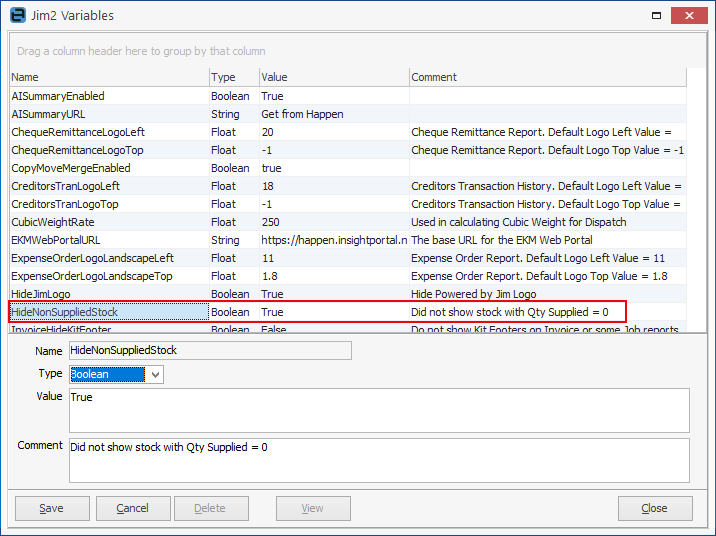Close the Jim2 Variables window
This screenshot has height=536, width=716.
point(689,16)
